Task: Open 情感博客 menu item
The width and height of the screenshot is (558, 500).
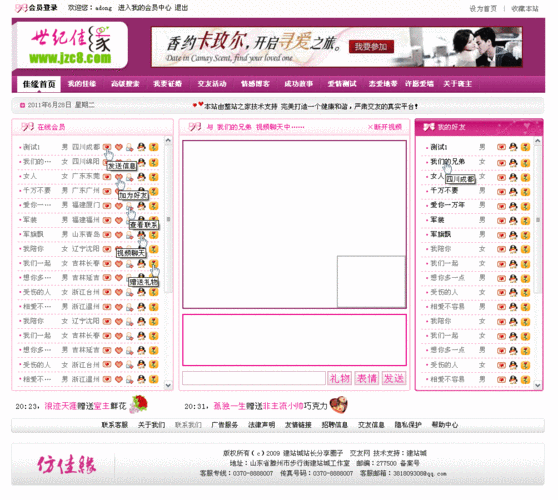Action: pyautogui.click(x=255, y=84)
